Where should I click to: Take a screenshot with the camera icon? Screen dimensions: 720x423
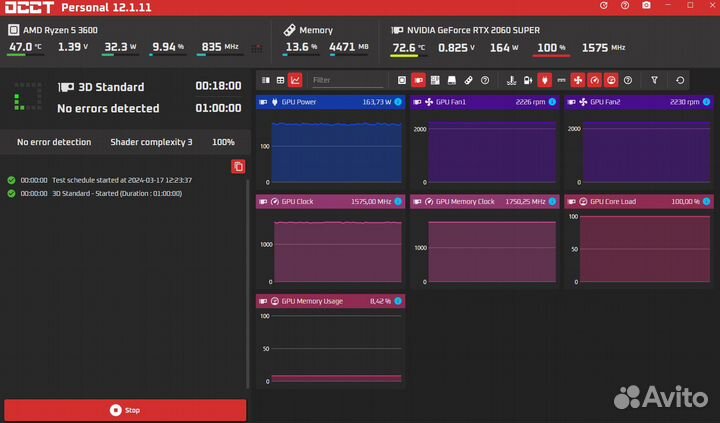point(646,6)
